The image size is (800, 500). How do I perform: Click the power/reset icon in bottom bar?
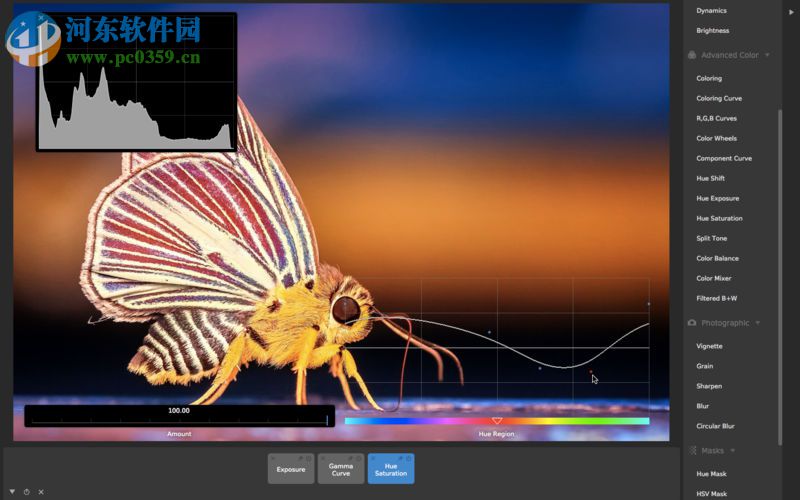point(27,492)
